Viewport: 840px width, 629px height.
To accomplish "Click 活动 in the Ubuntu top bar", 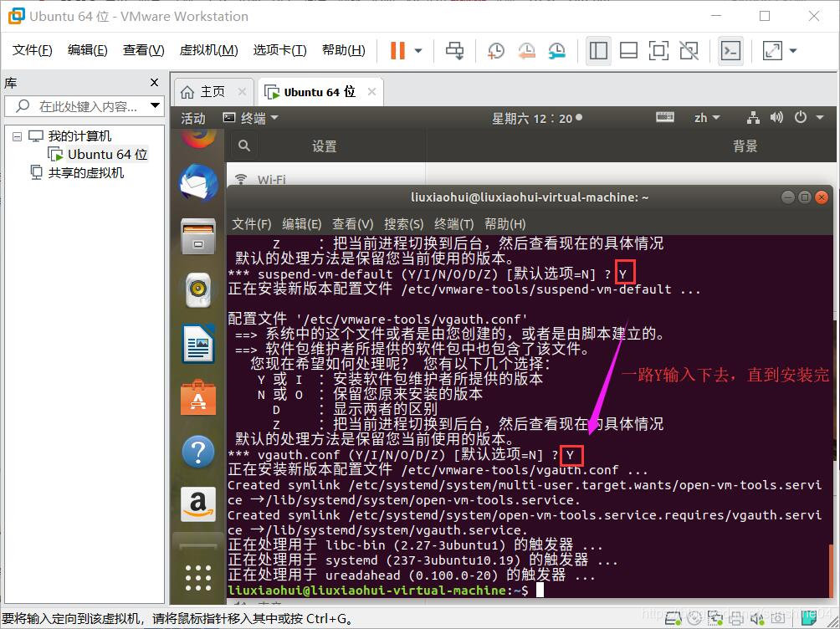I will 193,119.
